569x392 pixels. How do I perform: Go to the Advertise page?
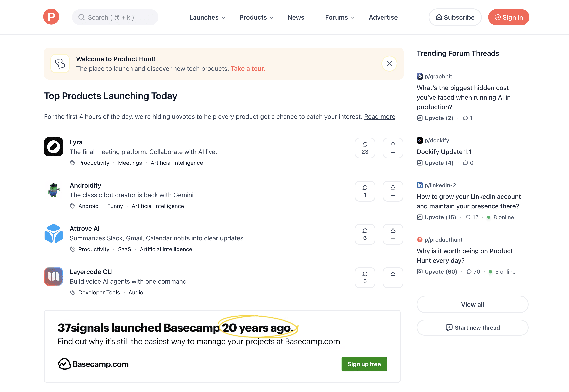click(383, 17)
